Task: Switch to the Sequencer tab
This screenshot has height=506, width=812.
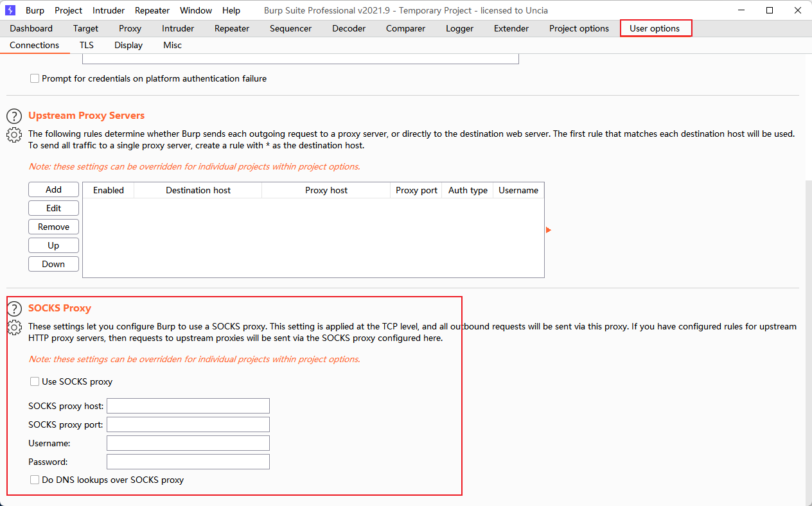Action: (291, 28)
